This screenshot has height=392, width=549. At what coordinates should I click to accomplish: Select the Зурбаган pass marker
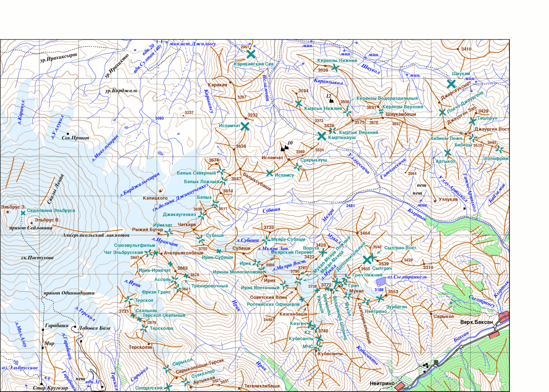pyautogui.click(x=380, y=298)
